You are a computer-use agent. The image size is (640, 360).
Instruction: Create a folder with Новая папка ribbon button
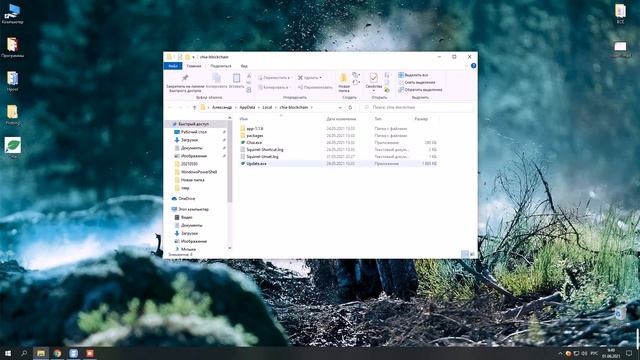(x=344, y=83)
